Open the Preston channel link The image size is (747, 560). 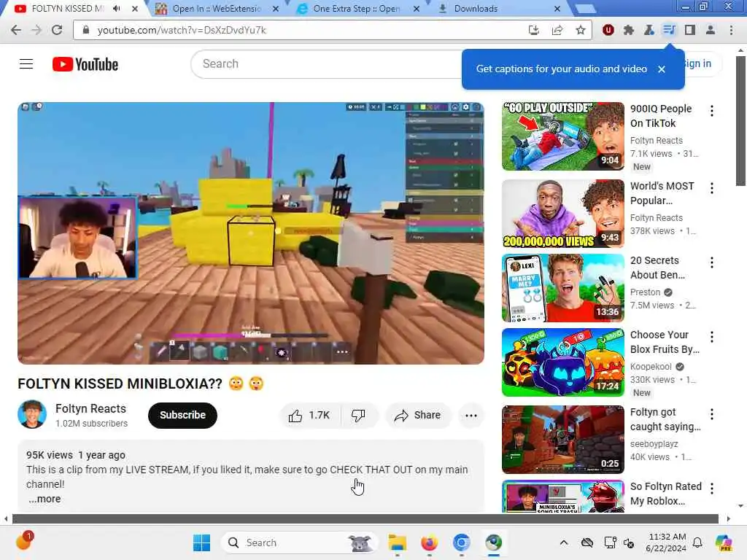[645, 292]
